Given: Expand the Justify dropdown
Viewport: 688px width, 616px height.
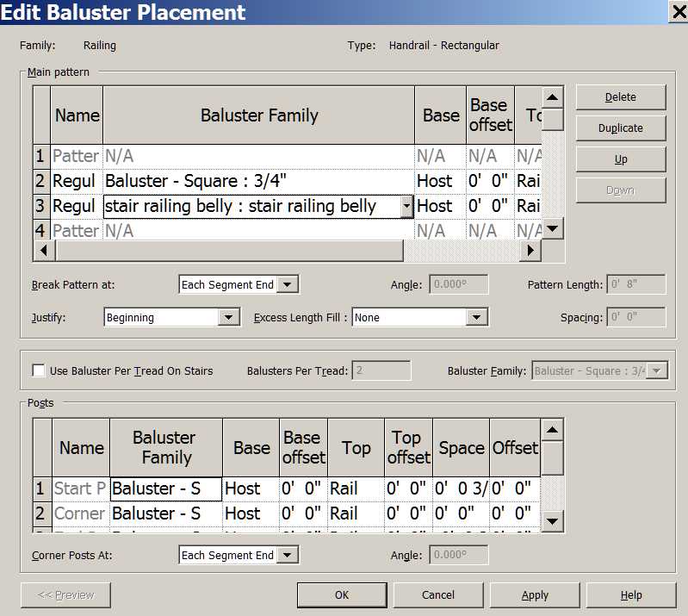Looking at the screenshot, I should click(228, 318).
